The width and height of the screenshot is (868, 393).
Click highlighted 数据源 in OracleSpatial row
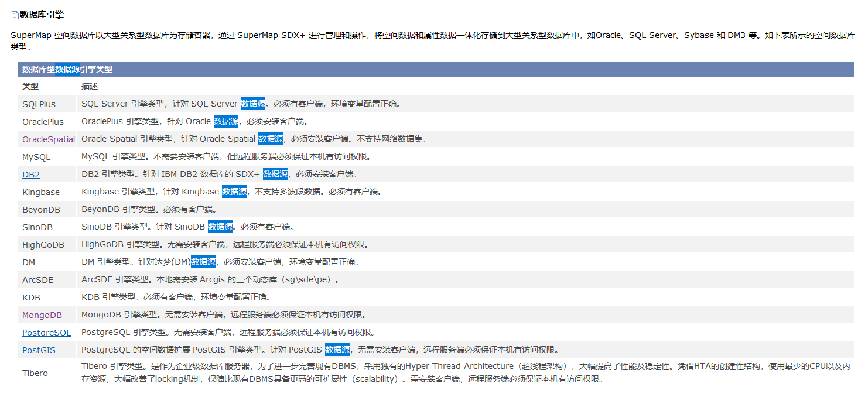[x=271, y=139]
